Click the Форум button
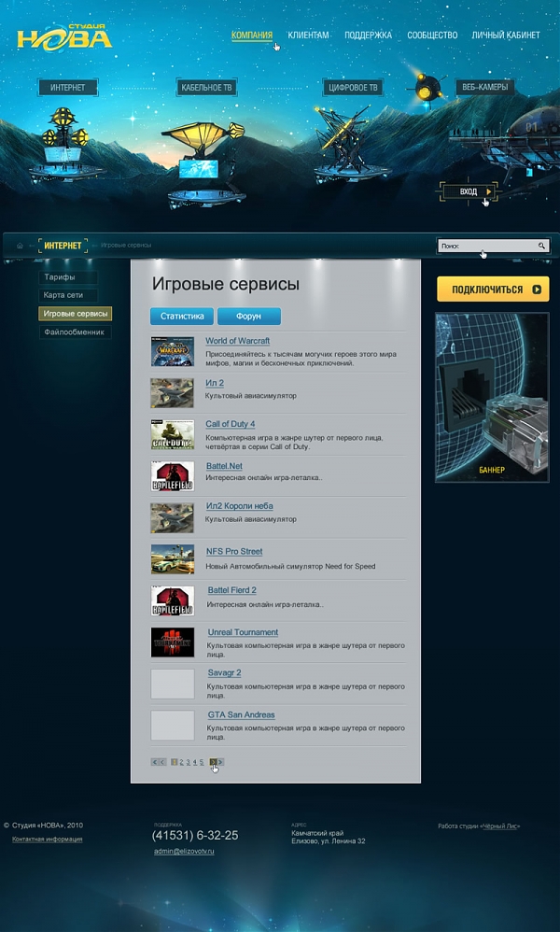The image size is (560, 932). point(249,317)
